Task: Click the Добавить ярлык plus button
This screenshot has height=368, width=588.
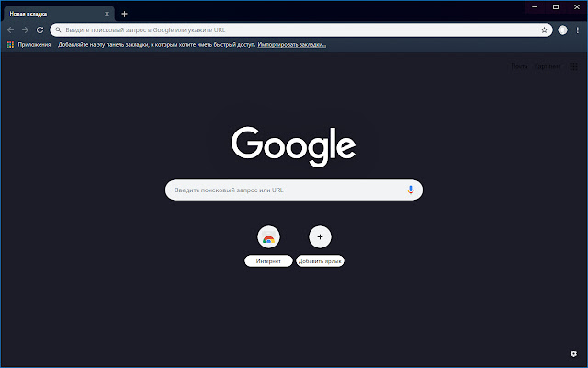Action: (x=320, y=237)
